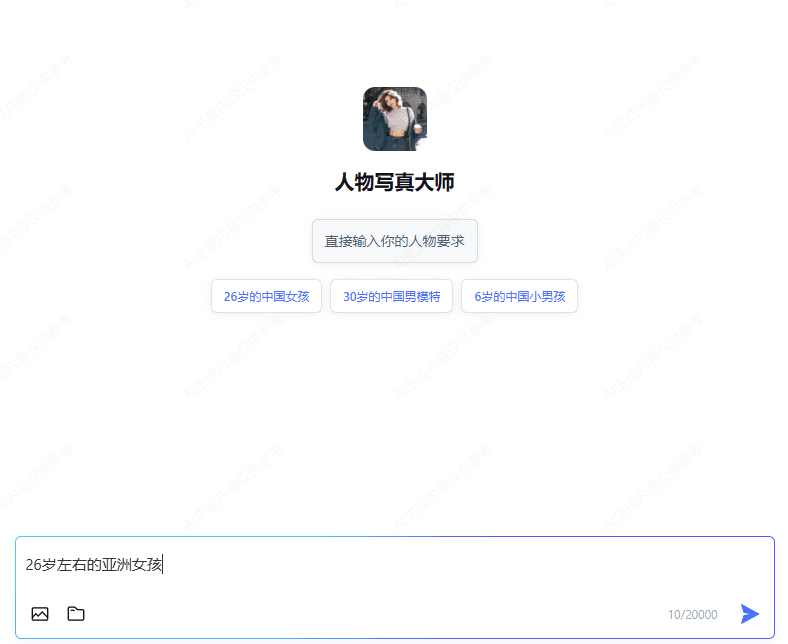Image resolution: width=788 pixels, height=644 pixels.
Task: Tap the model photo thumbnail above title
Action: coord(394,119)
